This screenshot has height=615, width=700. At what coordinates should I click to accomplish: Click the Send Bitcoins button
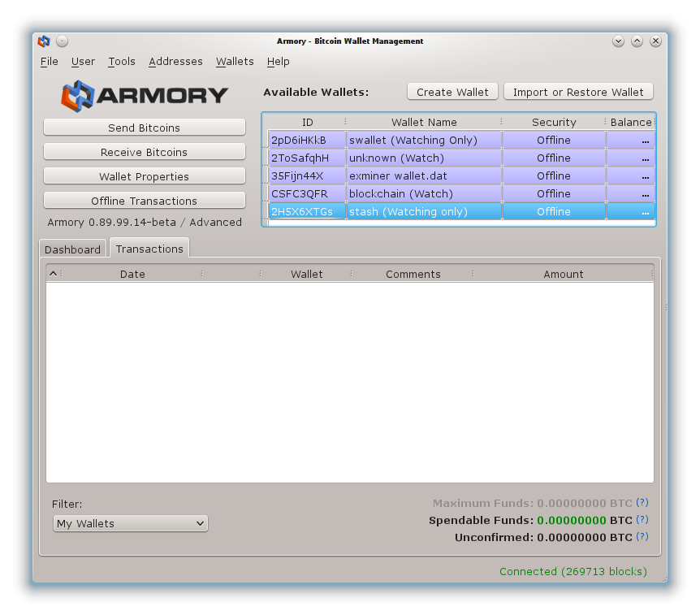(x=145, y=128)
